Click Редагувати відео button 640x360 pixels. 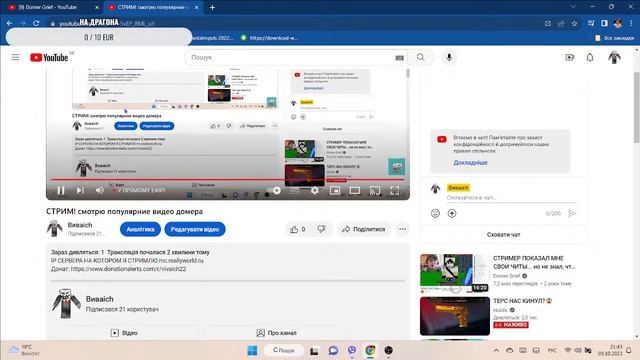coord(195,229)
